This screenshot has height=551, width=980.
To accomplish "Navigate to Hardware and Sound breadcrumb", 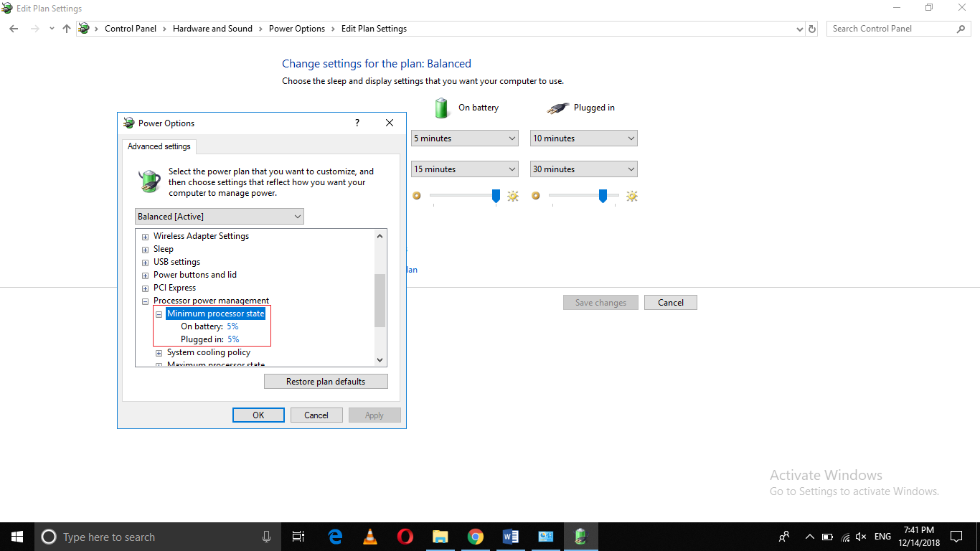I will tap(212, 29).
